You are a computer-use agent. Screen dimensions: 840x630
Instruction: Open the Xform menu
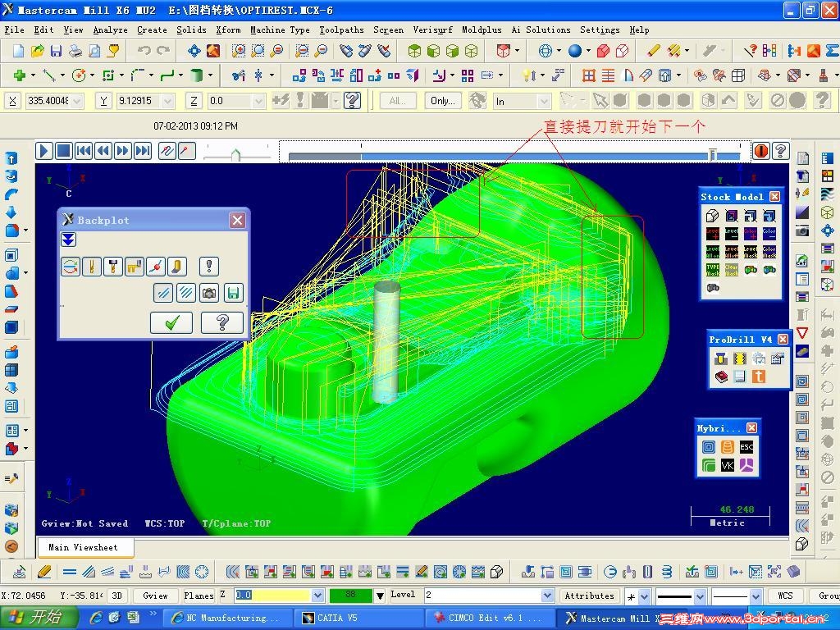point(228,30)
